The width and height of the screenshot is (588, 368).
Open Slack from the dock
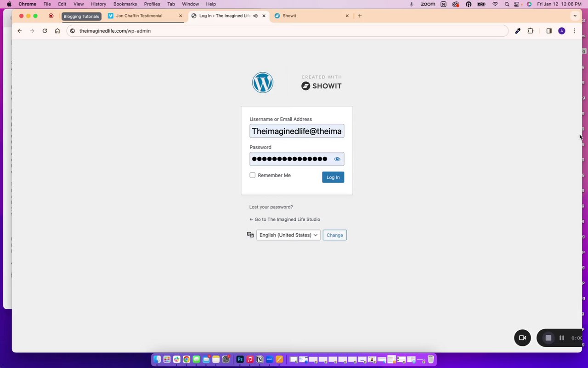pyautogui.click(x=176, y=359)
